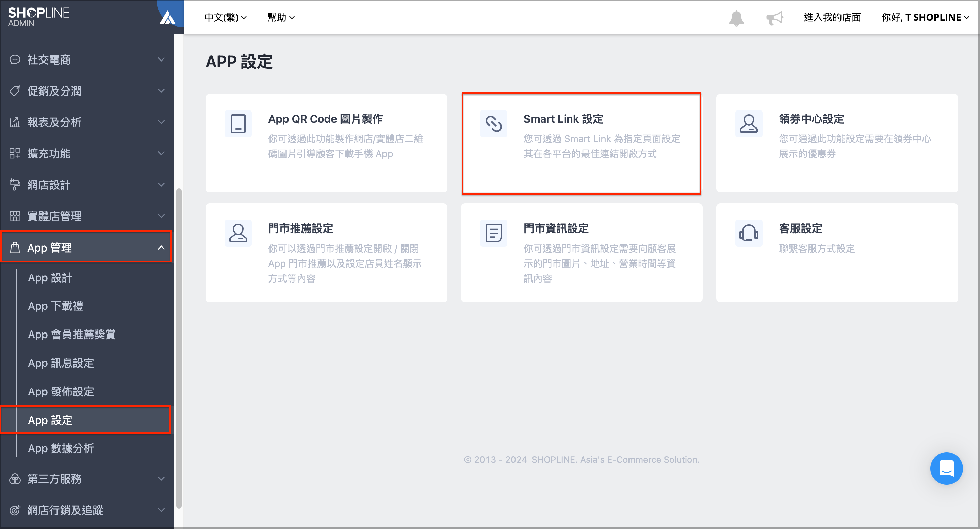Click the 網店設計 menu label

pos(49,185)
